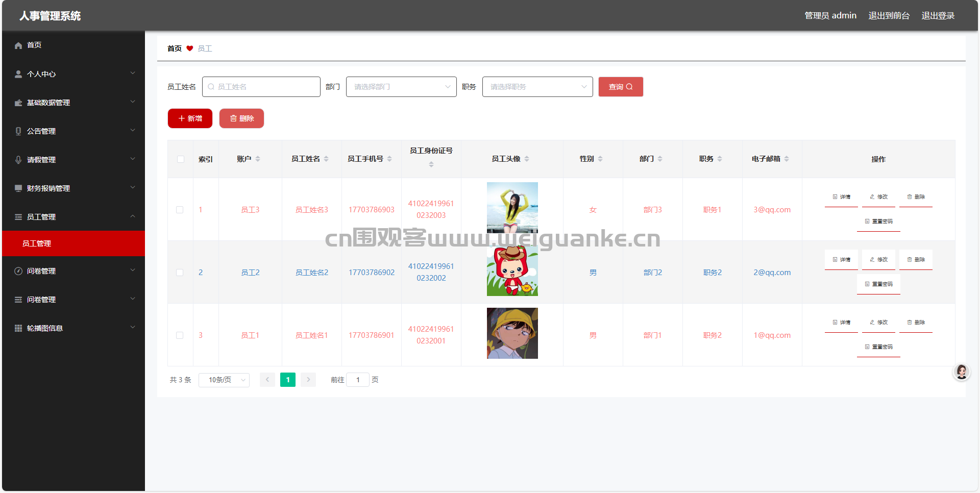The height and width of the screenshot is (493, 980).
Task: Sort by the 员工身份证号 column arrows
Action: click(x=431, y=164)
